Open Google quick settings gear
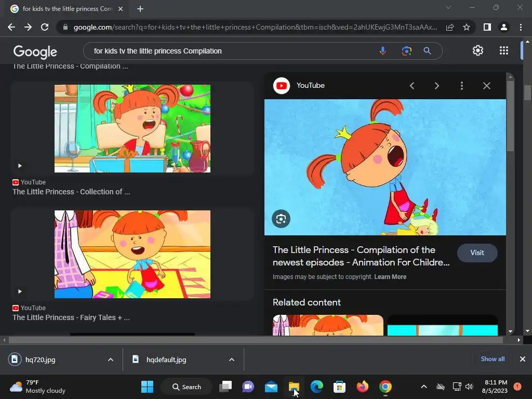 (478, 50)
